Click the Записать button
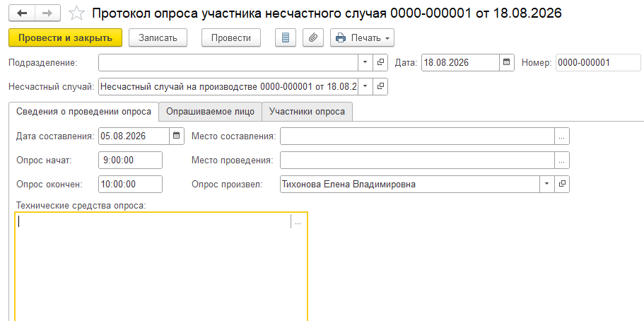The height and width of the screenshot is (321, 644). [158, 37]
